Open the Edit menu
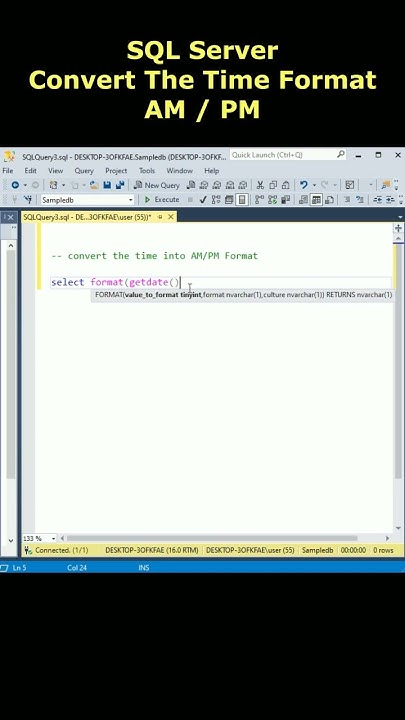Image resolution: width=405 pixels, height=720 pixels. 30,170
